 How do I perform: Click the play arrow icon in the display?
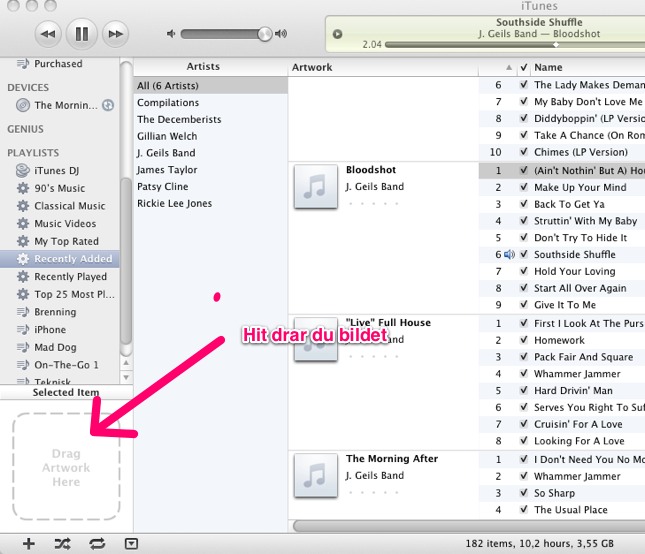(x=337, y=34)
